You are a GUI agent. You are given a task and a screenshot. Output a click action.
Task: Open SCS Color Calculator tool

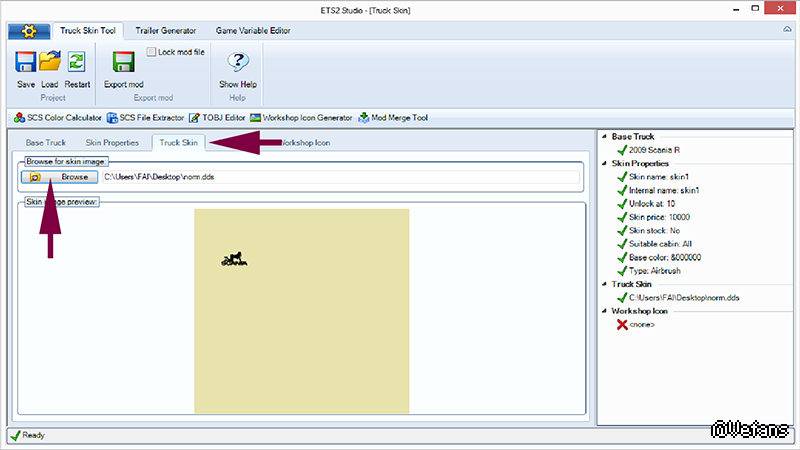(57, 118)
